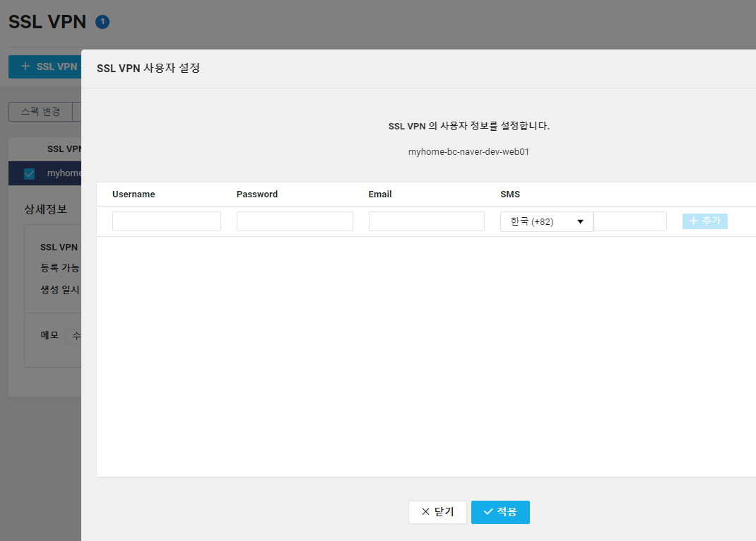
Task: Click the Username column header
Action: [x=134, y=194]
